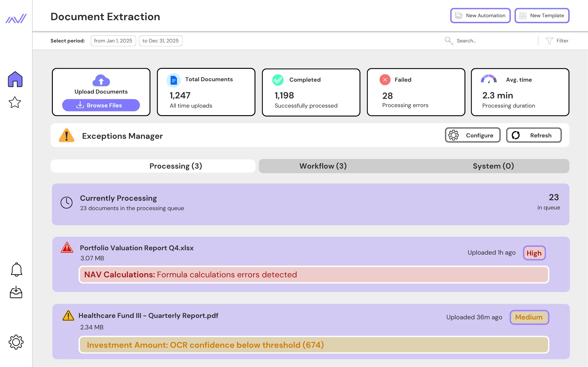
Task: Open the 'from Jan 1, 2025' date picker
Action: [113, 41]
